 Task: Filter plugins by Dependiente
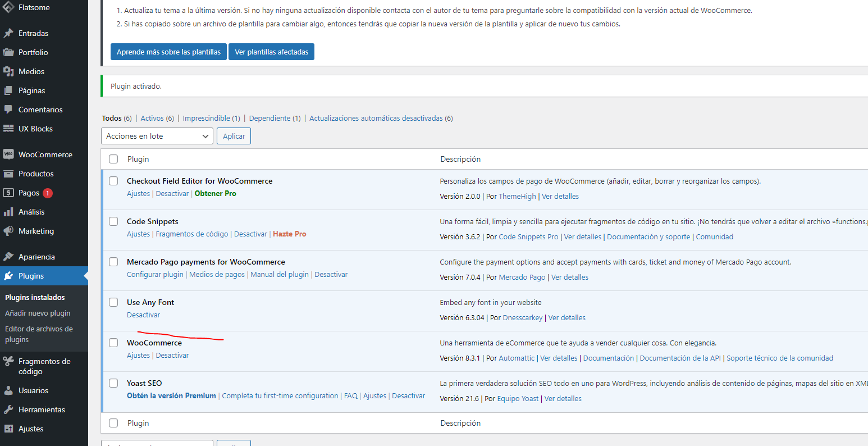point(269,118)
